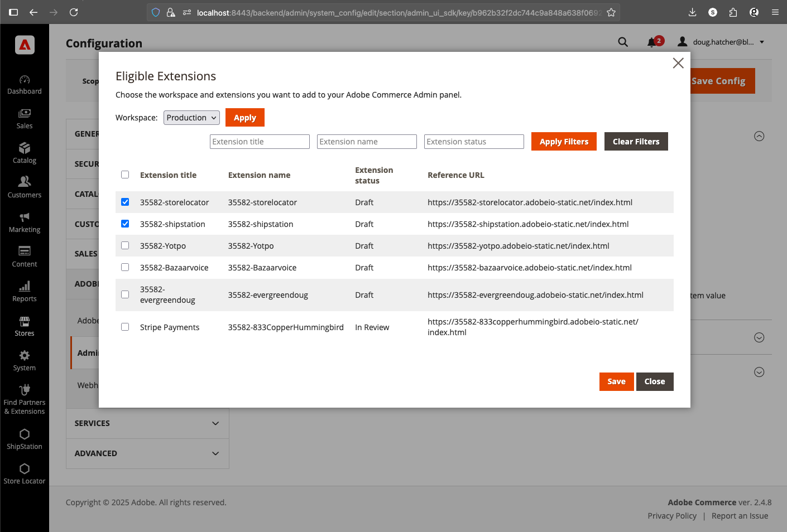Collapse the top config group chevron
The width and height of the screenshot is (787, 532).
click(759, 136)
